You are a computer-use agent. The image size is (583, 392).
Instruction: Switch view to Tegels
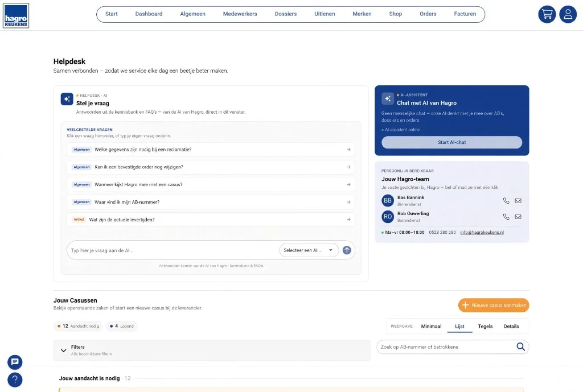(x=485, y=326)
